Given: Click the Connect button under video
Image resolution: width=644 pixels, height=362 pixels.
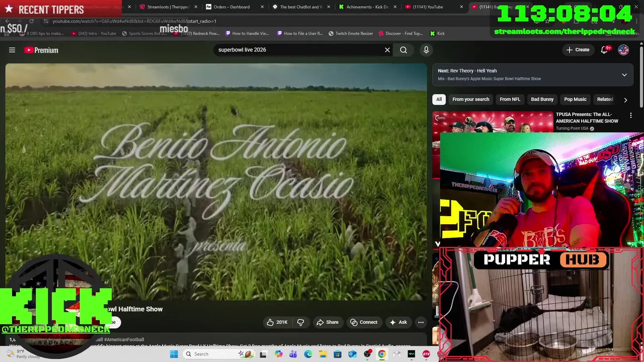Looking at the screenshot, I should coord(364,322).
